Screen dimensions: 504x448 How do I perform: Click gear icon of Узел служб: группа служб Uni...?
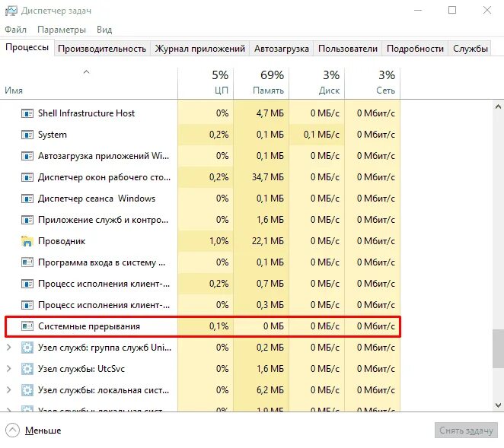[27, 348]
